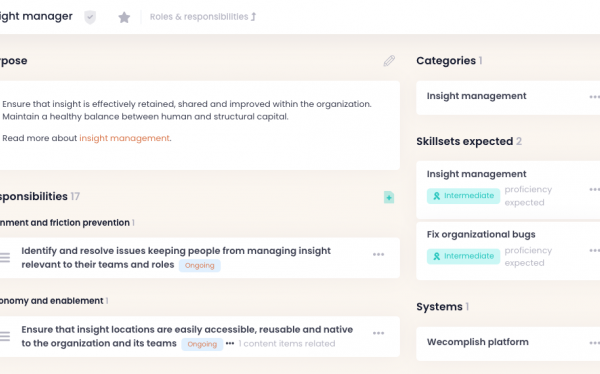Follow the insight management link
Viewport: 600px width, 374px height.
pyautogui.click(x=124, y=138)
